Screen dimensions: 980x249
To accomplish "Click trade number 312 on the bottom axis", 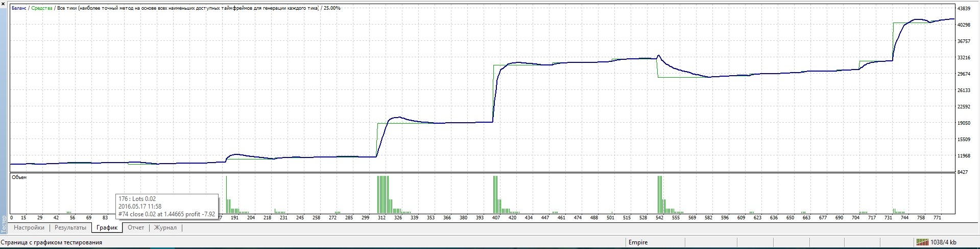I will tap(381, 218).
